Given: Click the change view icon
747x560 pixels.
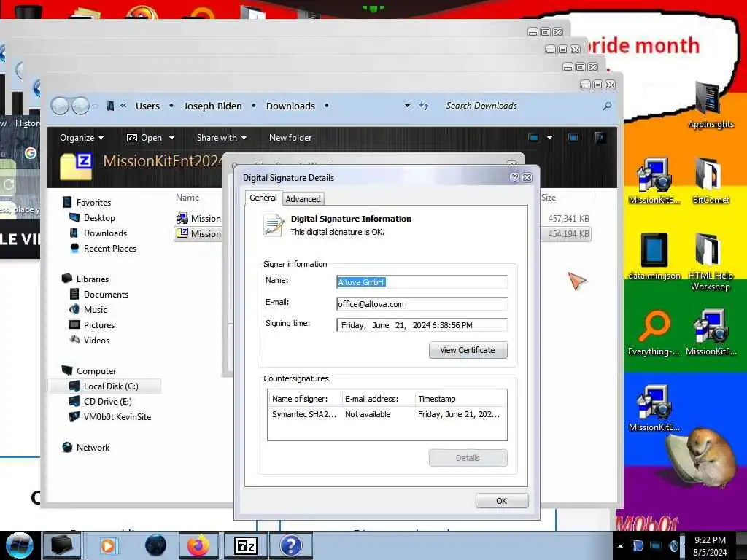Looking at the screenshot, I should [533, 138].
